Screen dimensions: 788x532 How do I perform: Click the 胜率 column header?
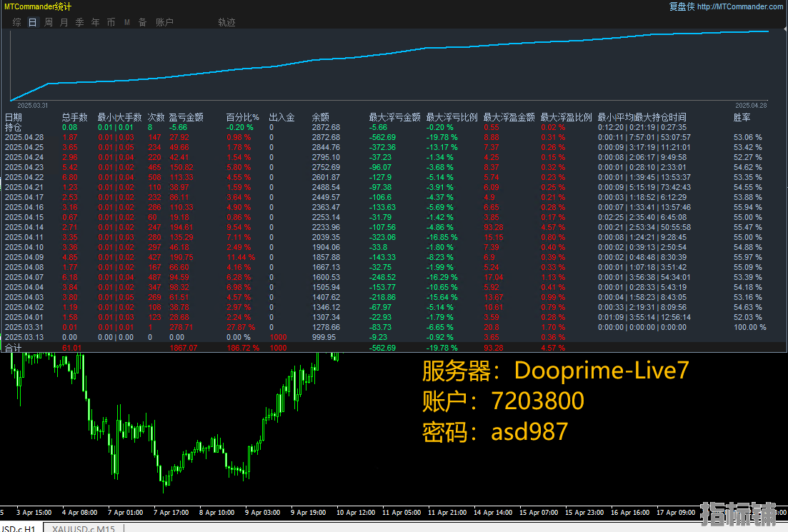[x=742, y=117]
